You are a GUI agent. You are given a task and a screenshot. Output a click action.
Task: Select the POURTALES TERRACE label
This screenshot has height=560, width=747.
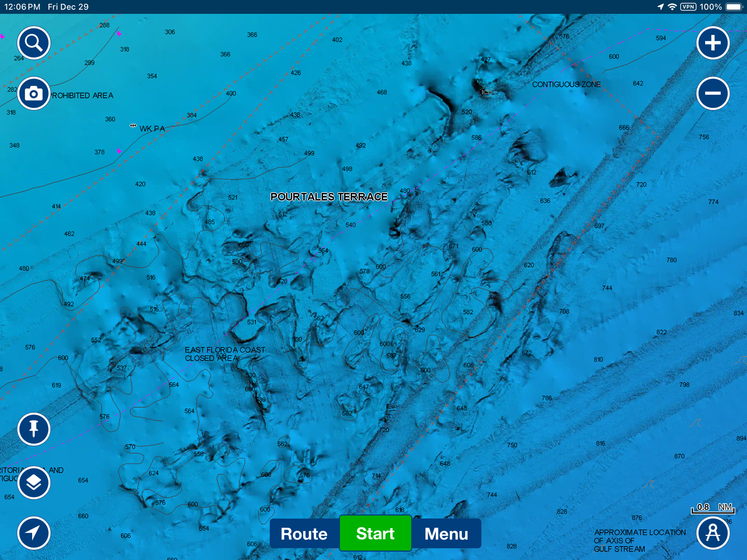click(329, 197)
